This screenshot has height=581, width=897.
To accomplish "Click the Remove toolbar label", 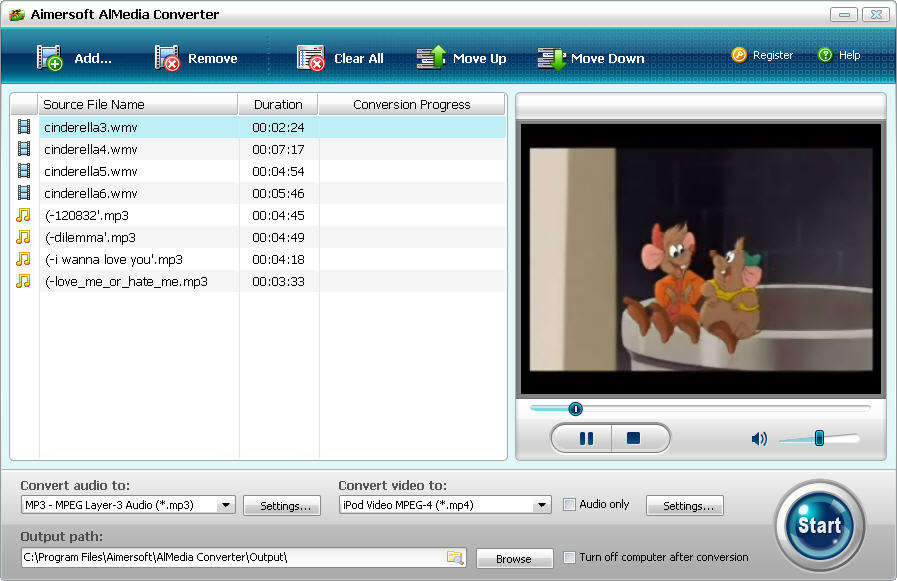I will pos(213,58).
